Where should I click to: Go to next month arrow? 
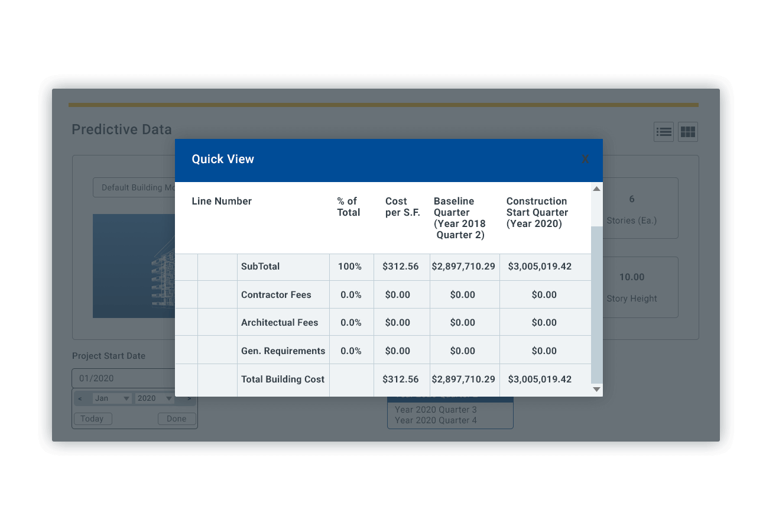(x=189, y=398)
